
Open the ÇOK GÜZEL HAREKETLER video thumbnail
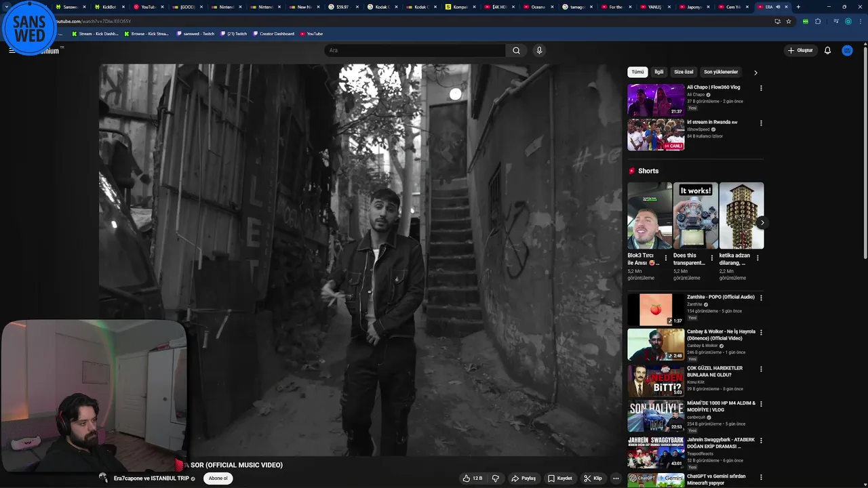coord(656,381)
